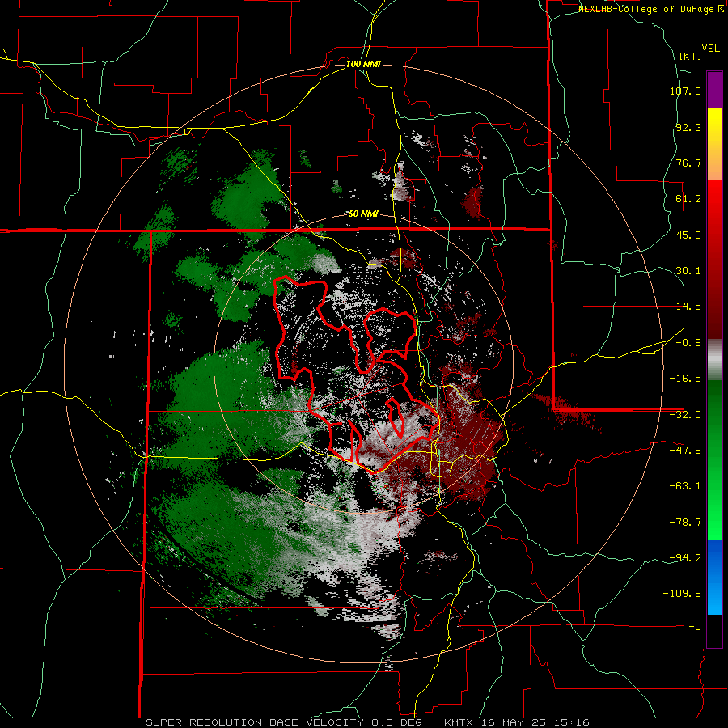
Task: Click the Super-Resolution Base Velocity product caption
Action: [x=367, y=722]
